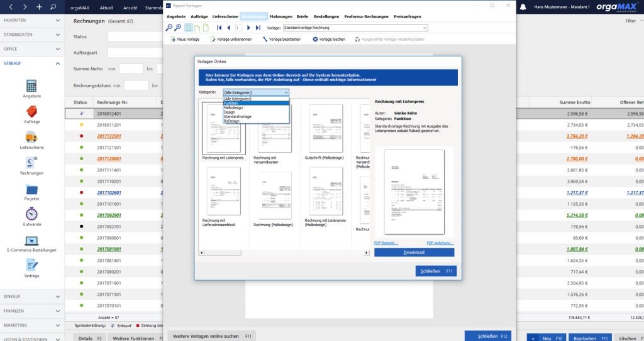Click the template list scrollbar left arrow
This screenshot has height=341, width=644.
pyautogui.click(x=201, y=253)
